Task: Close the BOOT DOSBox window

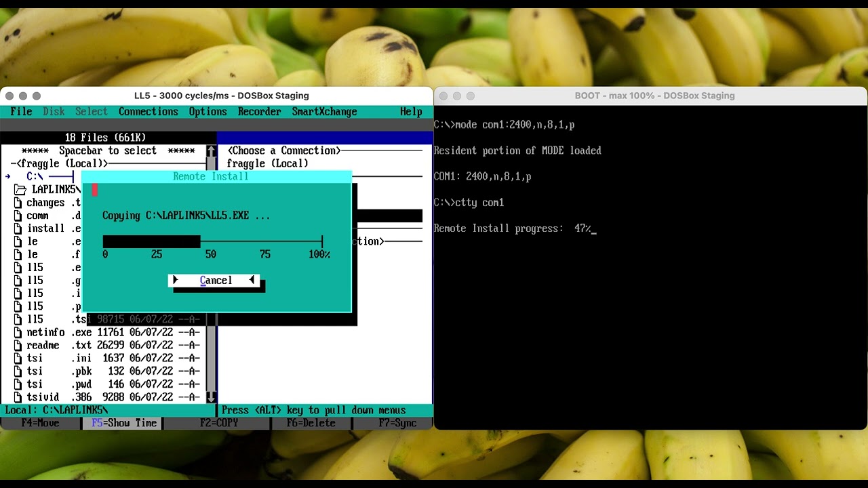Action: click(x=443, y=96)
